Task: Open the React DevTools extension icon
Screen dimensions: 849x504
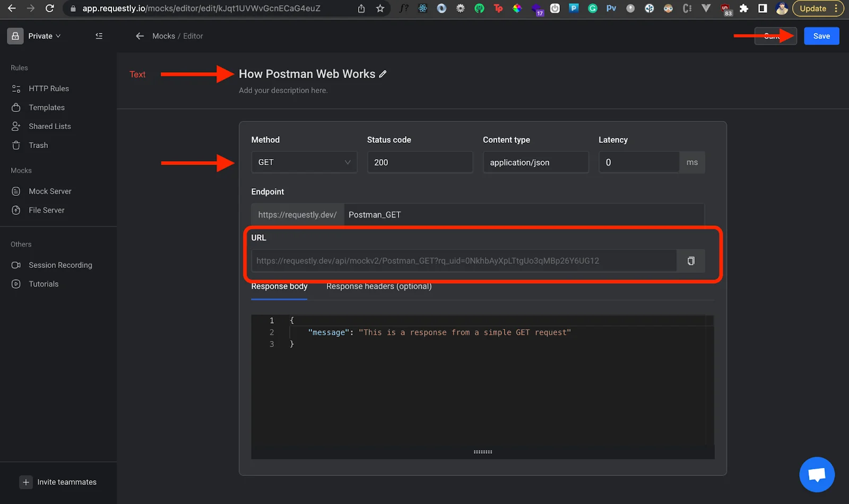Action: click(x=423, y=8)
